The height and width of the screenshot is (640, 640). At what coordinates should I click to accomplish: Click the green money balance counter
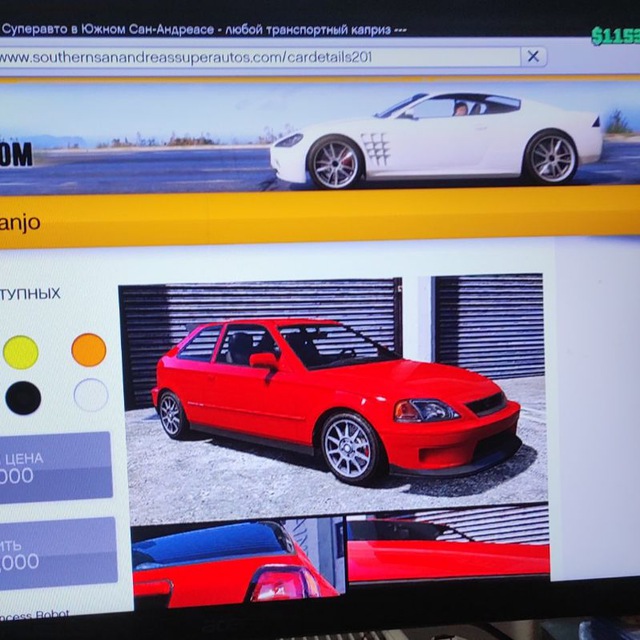pos(616,36)
